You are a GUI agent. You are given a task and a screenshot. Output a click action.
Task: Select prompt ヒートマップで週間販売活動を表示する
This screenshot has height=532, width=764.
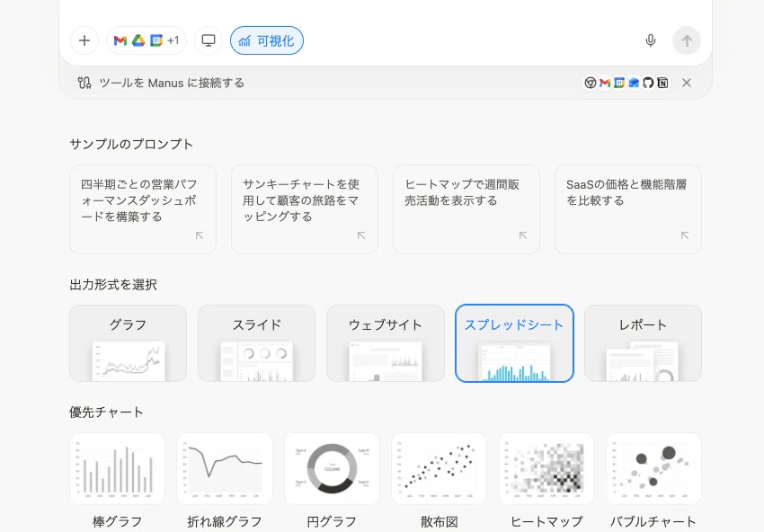click(x=466, y=209)
